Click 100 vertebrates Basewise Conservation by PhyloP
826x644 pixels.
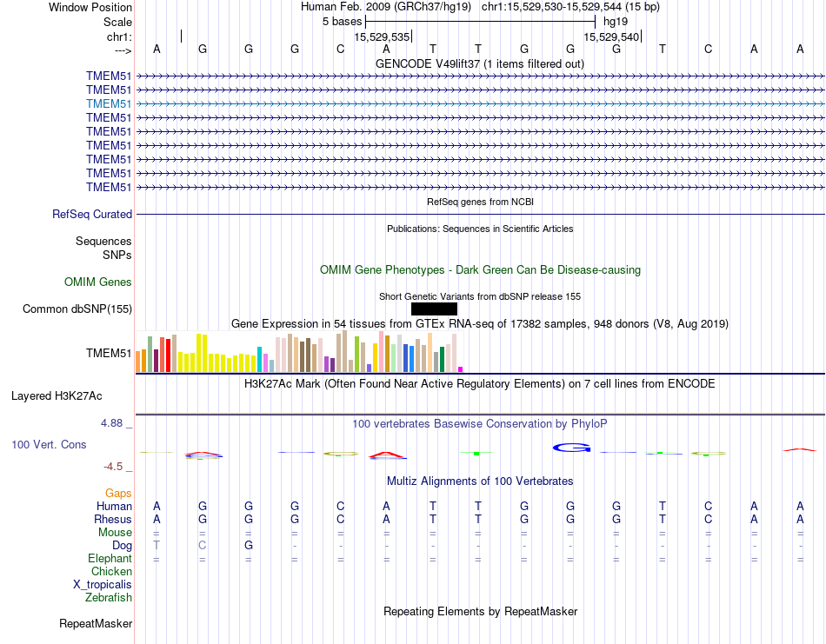click(x=480, y=423)
